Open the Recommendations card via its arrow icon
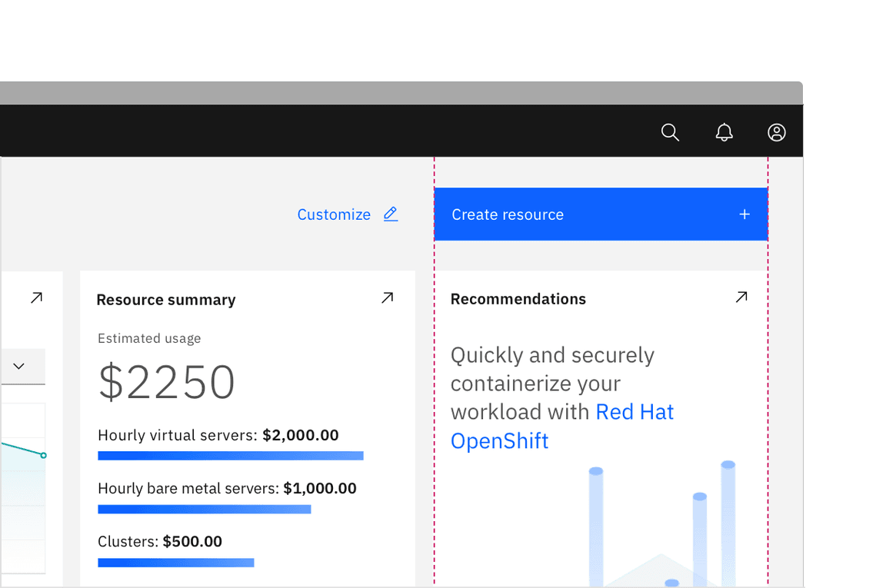 (741, 297)
